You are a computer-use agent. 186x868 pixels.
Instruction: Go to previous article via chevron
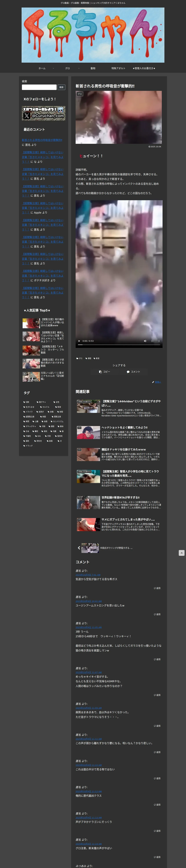coord(79,548)
